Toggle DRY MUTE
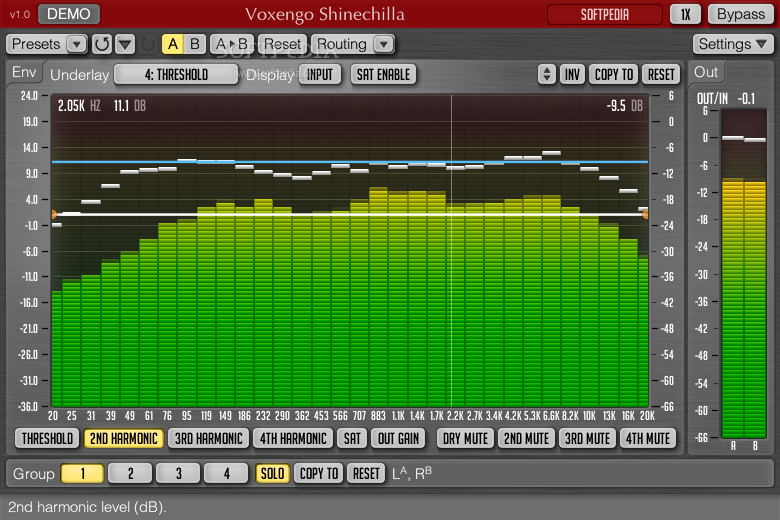 [x=465, y=438]
